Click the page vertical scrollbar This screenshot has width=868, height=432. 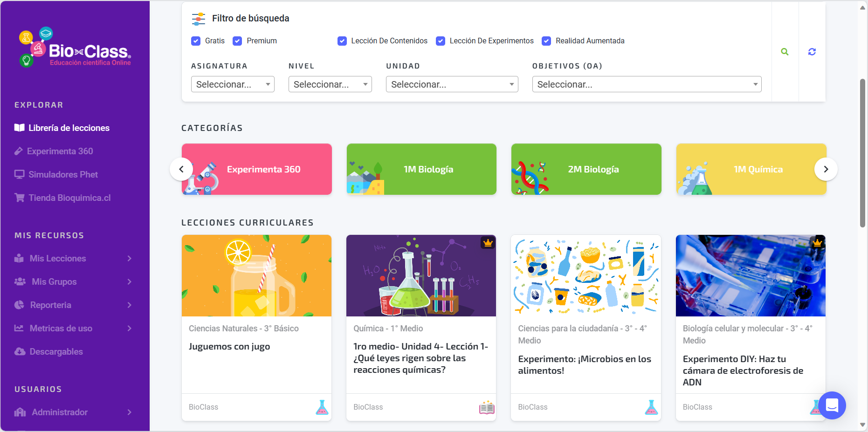point(862,154)
